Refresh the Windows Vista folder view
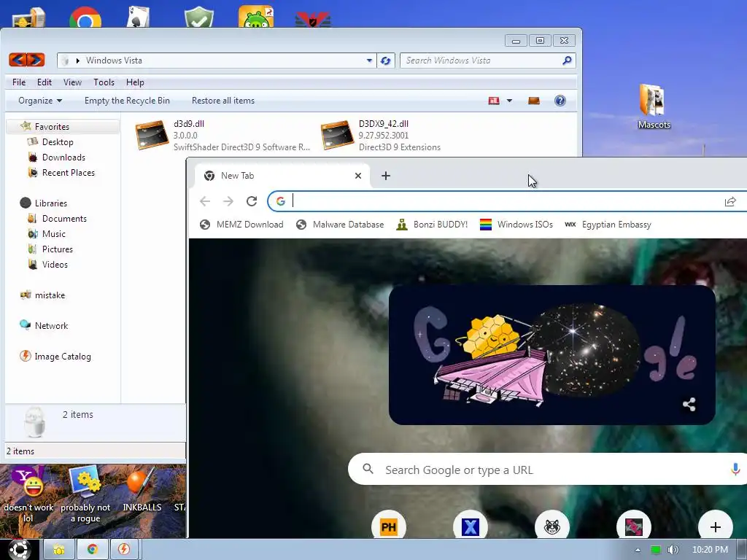 click(385, 61)
